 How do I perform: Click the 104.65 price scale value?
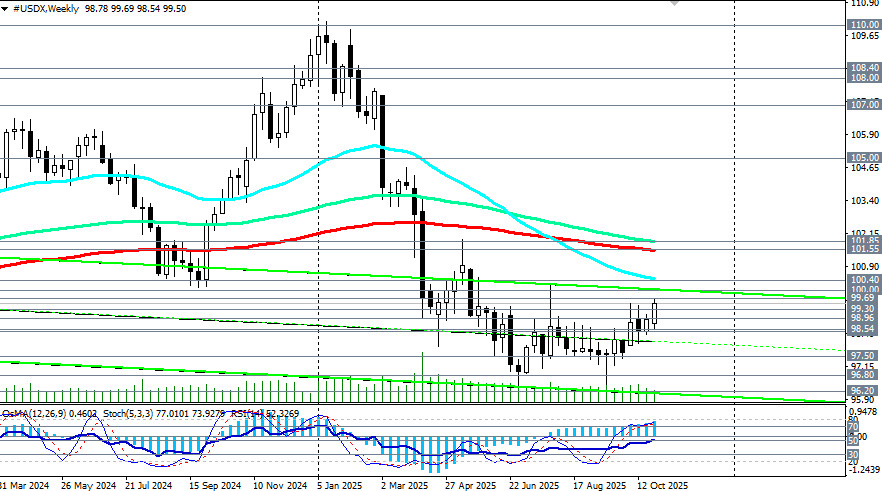pyautogui.click(x=865, y=168)
